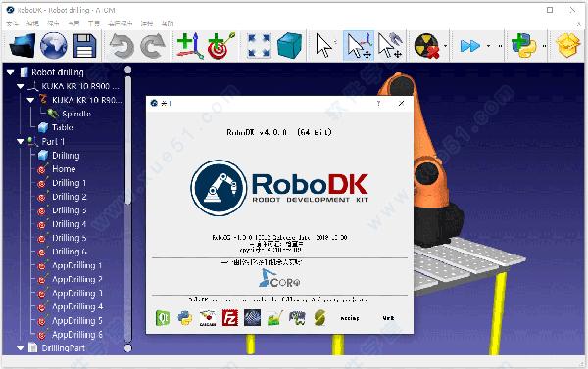Redo the last undone action

[153, 46]
